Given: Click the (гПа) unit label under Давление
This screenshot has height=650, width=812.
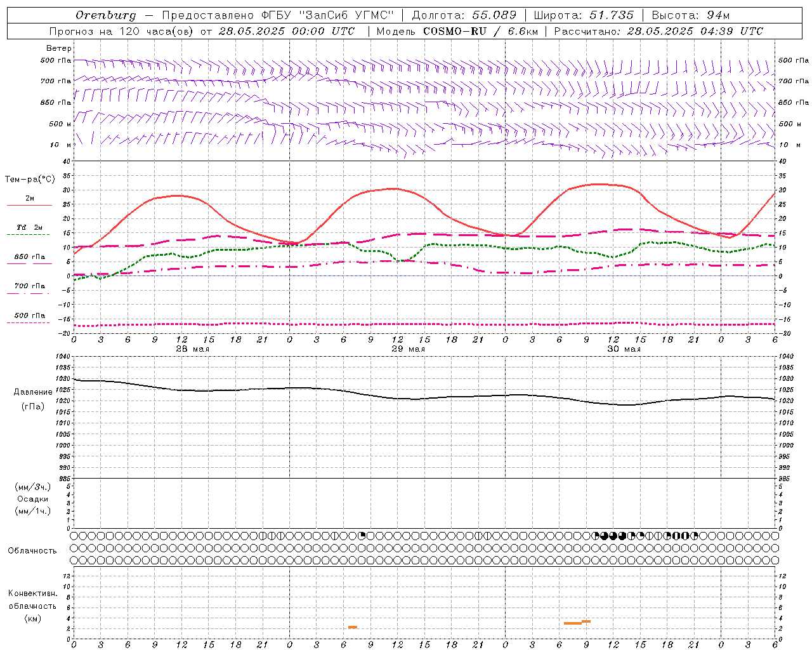Looking at the screenshot, I should [x=33, y=407].
